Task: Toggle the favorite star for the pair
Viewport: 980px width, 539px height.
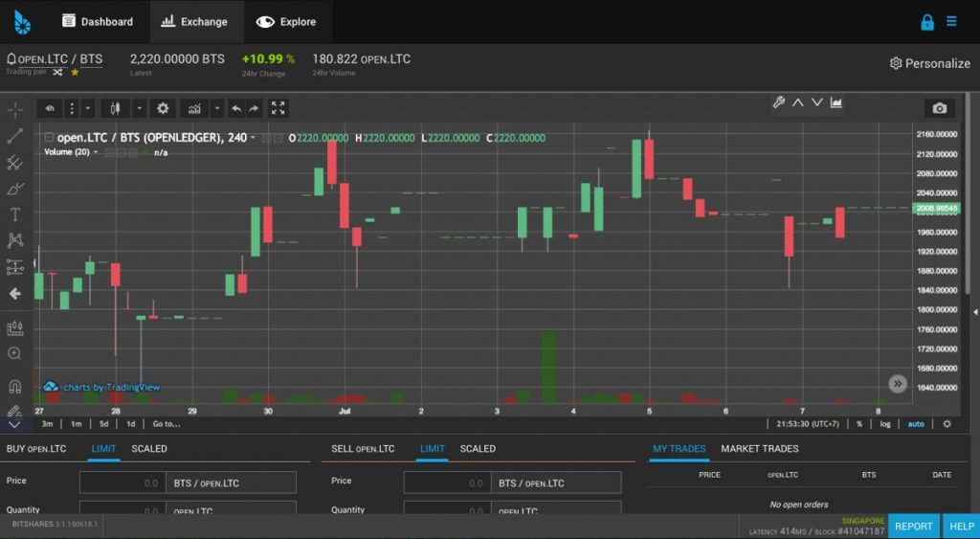Action: point(75,73)
